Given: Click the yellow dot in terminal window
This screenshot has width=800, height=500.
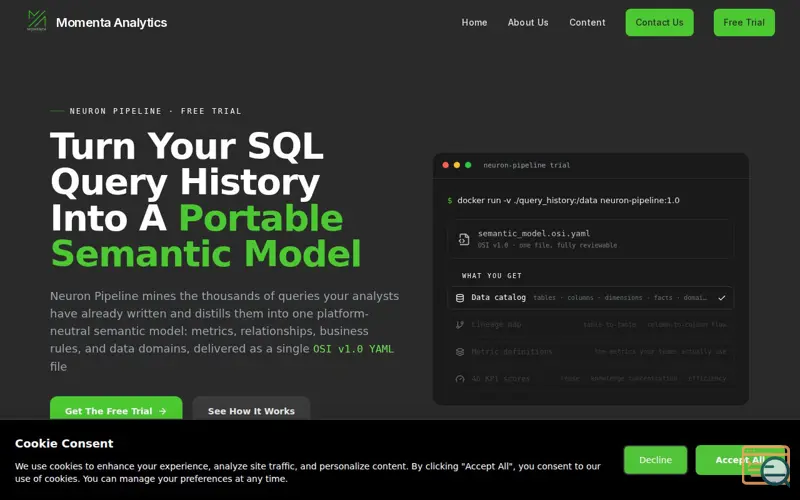Looking at the screenshot, I should click(457, 165).
